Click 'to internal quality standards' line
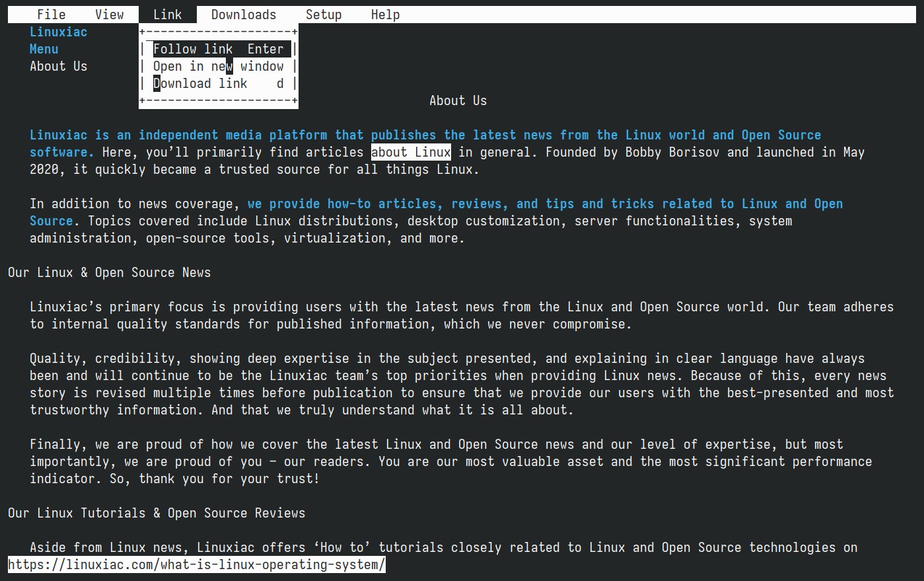Viewport: 924px width, 581px height. (331, 324)
